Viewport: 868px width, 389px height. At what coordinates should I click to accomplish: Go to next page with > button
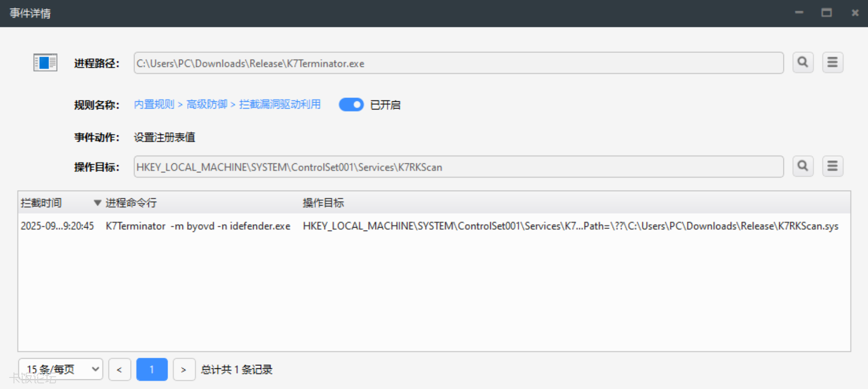184,370
